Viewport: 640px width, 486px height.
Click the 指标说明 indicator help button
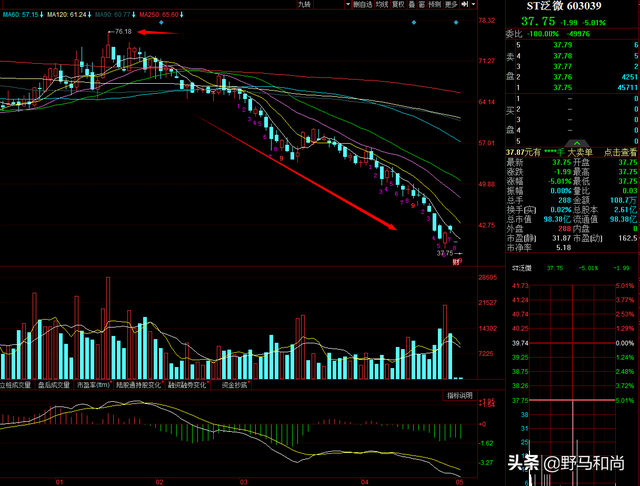(459, 396)
